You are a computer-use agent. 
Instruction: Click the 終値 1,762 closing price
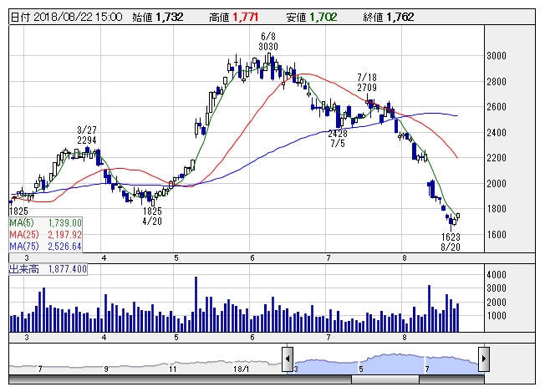click(388, 17)
